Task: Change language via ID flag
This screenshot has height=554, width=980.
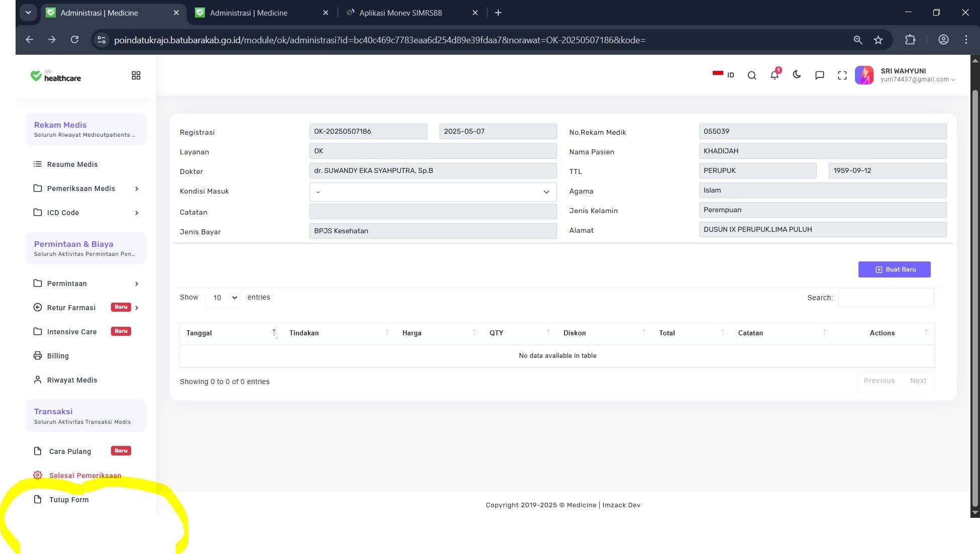Action: [x=723, y=75]
